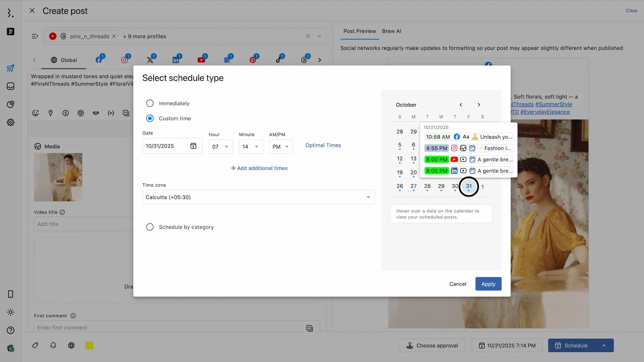Screen dimensions: 644x362
Task: Click the yellow color label swatch
Action: pyautogui.click(x=90, y=345)
